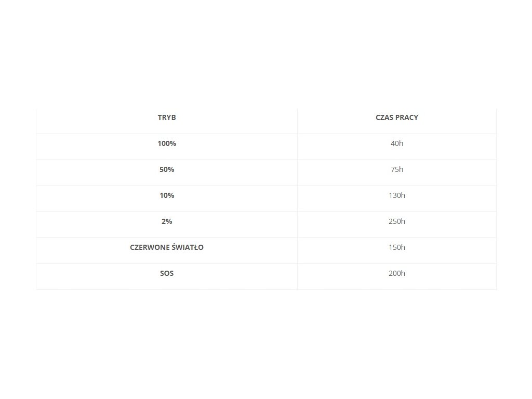Select working time for 50% mode

click(396, 169)
